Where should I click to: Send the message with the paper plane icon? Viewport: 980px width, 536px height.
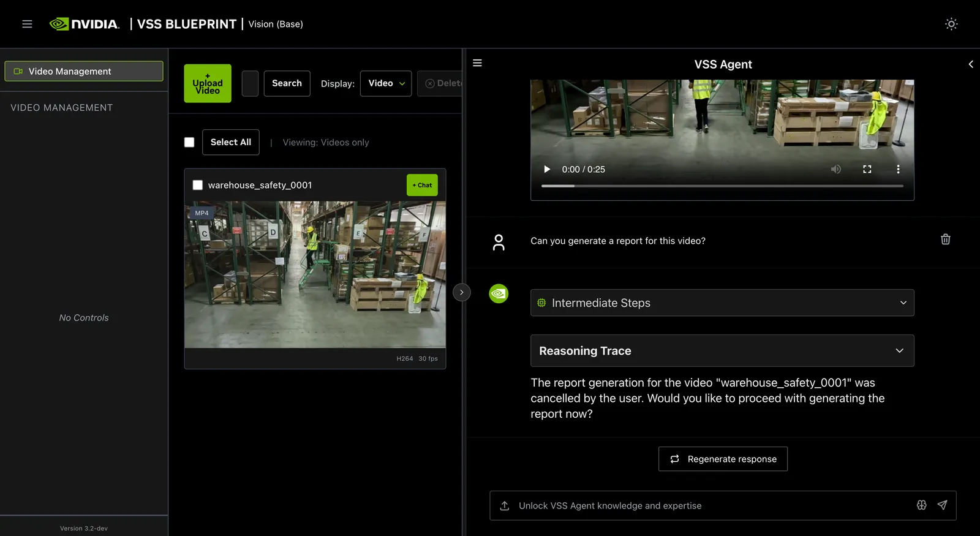pos(942,505)
